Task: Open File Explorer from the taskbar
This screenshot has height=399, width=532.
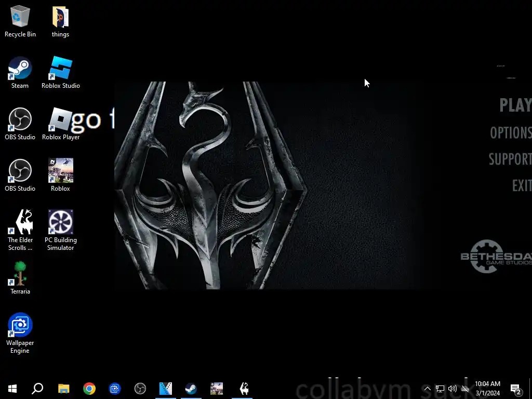Action: click(x=63, y=389)
